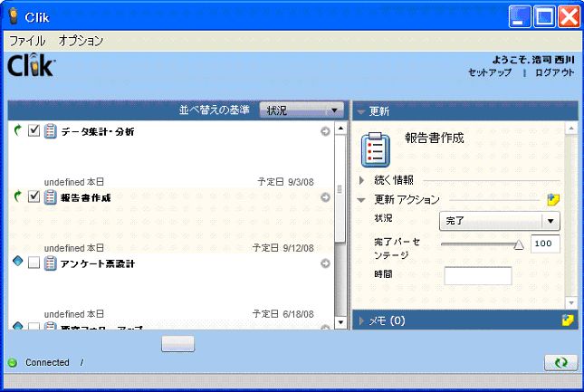Click the Connected status text

(47, 363)
